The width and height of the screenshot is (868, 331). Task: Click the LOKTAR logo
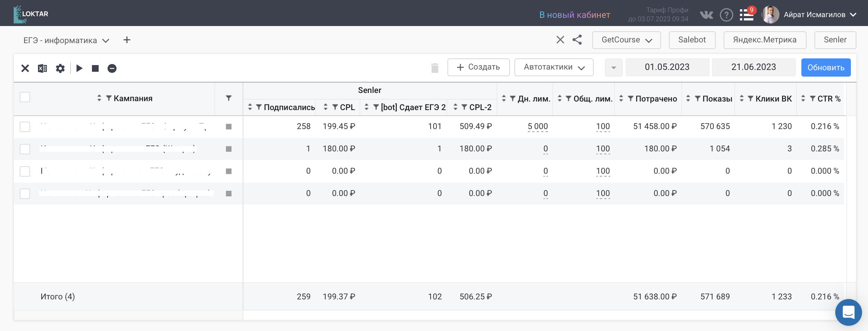(x=31, y=14)
